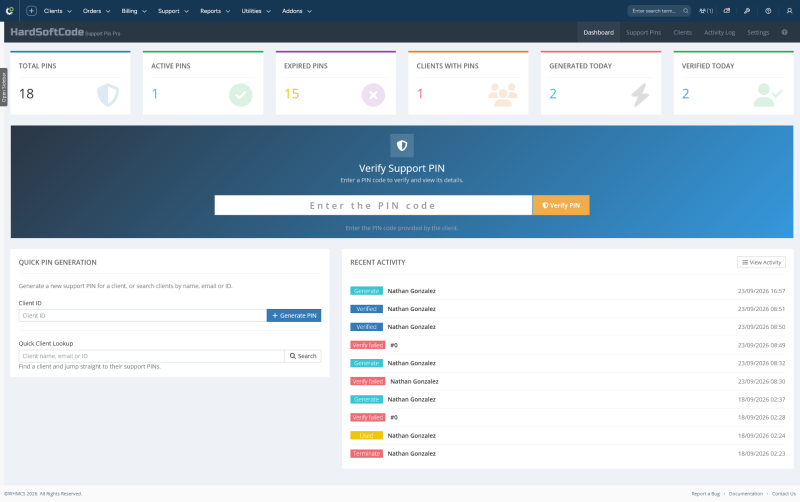This screenshot has width=800, height=502.
Task: Click the search magnifier in top bar
Action: (x=686, y=11)
